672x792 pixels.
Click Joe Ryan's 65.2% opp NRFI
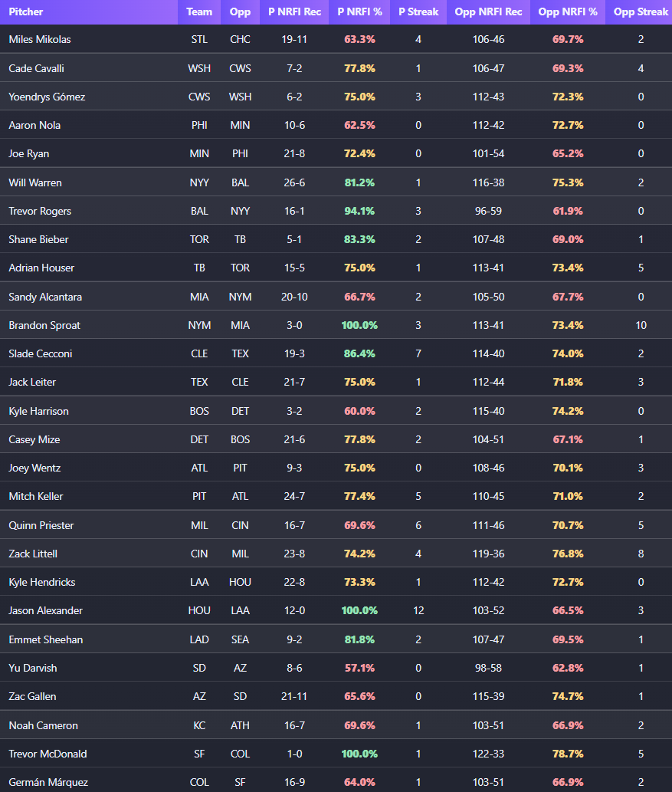point(568,153)
